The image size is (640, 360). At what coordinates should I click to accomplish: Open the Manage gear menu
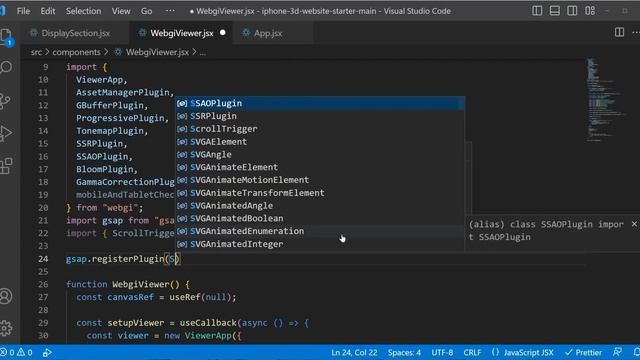[6, 328]
